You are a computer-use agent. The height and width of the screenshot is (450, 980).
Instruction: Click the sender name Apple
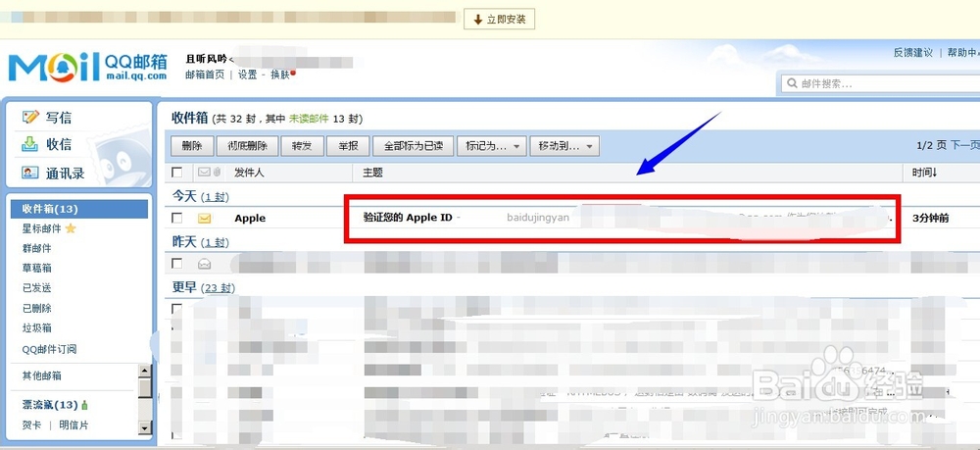click(250, 218)
